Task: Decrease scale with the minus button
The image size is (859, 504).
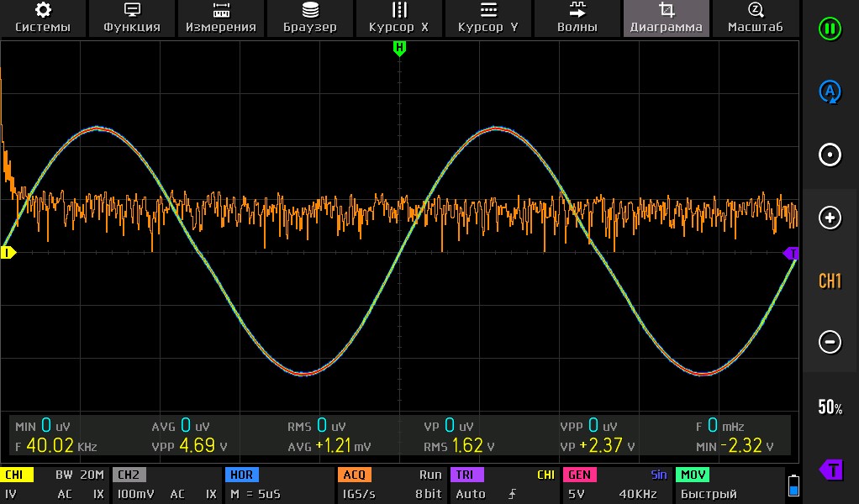Action: [830, 342]
